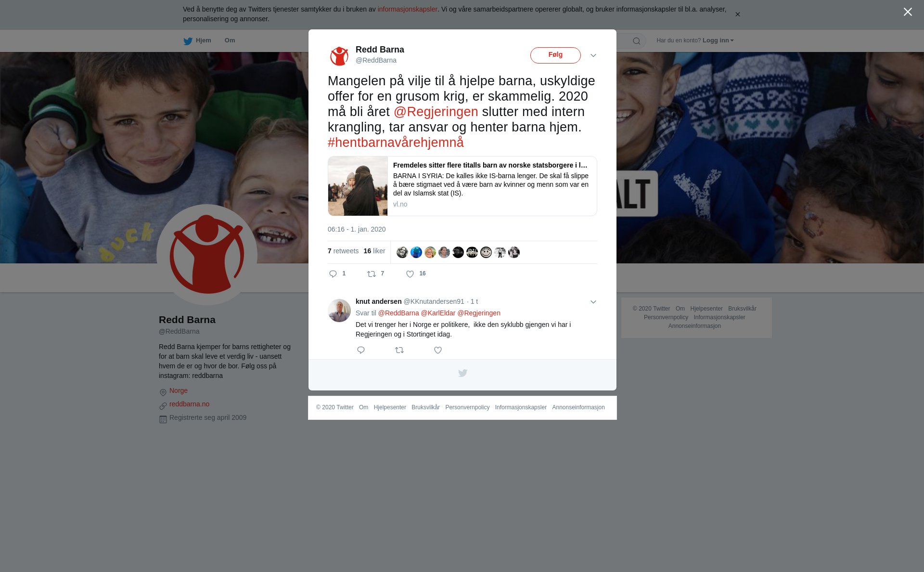The height and width of the screenshot is (572, 924).
Task: Retweet knut andersen's reply
Action: pyautogui.click(x=399, y=350)
